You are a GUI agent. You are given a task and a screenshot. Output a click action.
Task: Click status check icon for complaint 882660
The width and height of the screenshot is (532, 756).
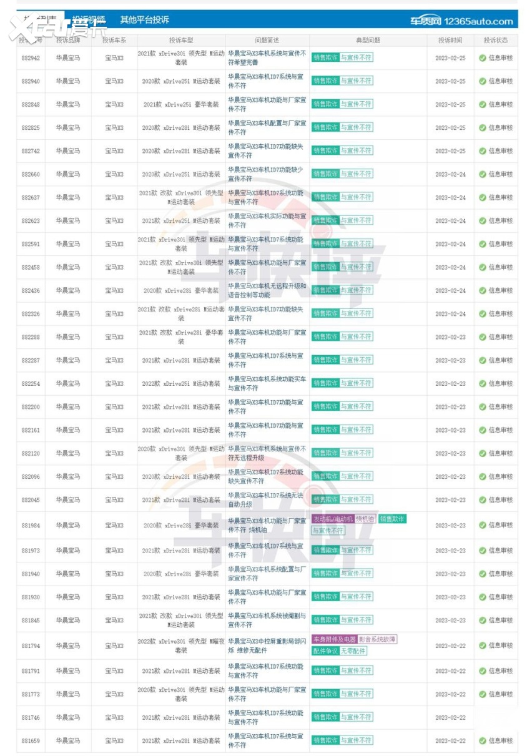click(x=482, y=174)
